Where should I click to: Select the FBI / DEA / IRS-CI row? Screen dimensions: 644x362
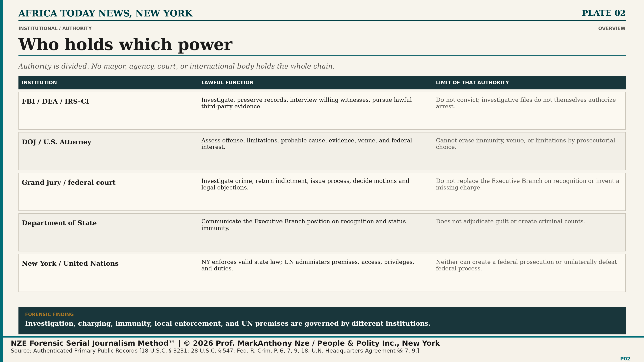tap(322, 111)
